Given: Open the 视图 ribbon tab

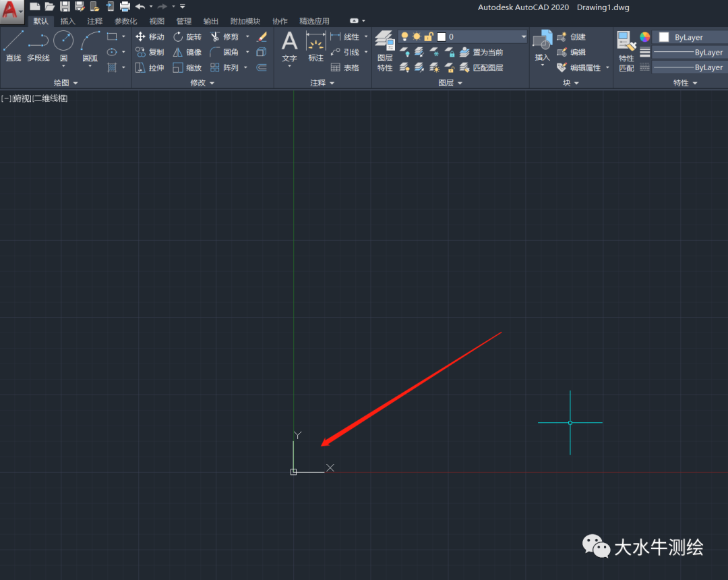Looking at the screenshot, I should click(156, 22).
